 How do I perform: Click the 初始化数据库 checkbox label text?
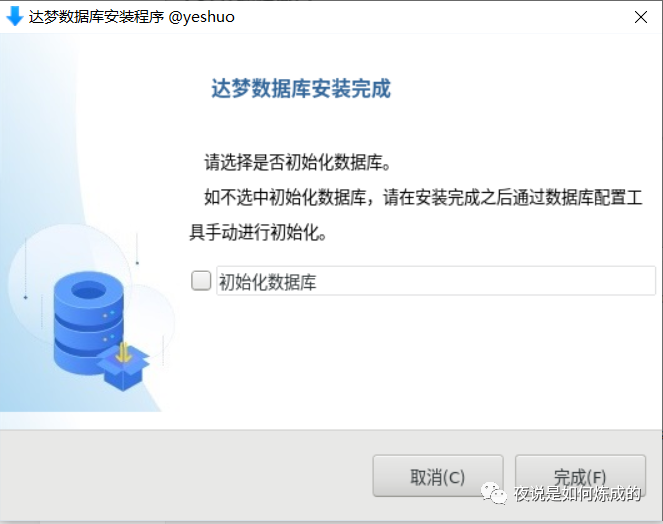coord(268,282)
